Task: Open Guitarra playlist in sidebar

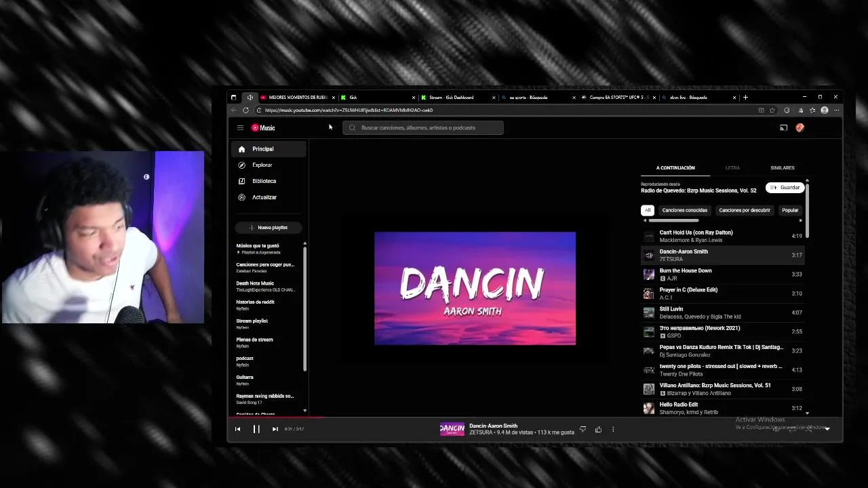Action: [267, 380]
